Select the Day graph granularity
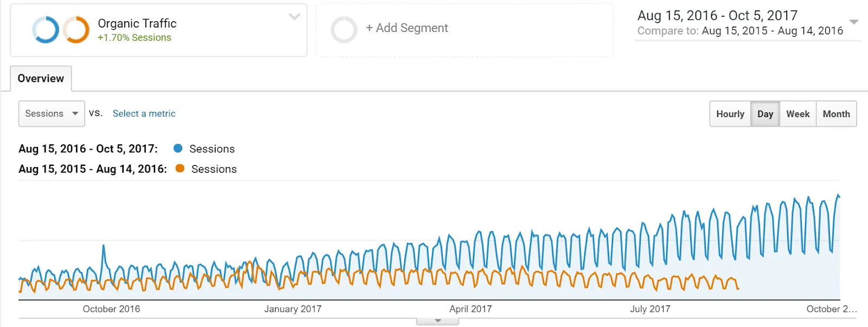 click(x=765, y=114)
